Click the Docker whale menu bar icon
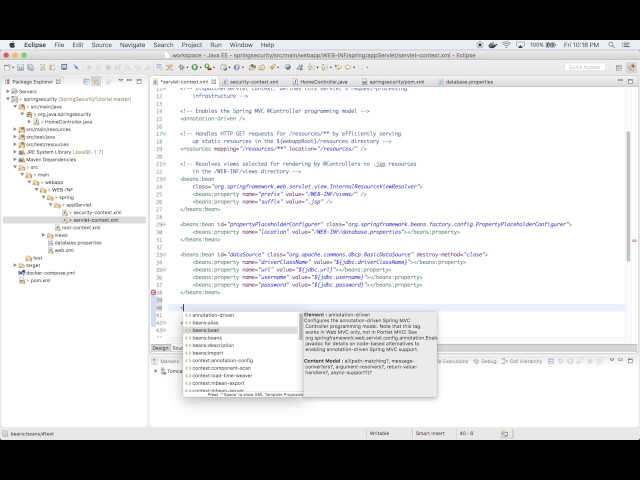The width and height of the screenshot is (640, 480). pos(493,45)
